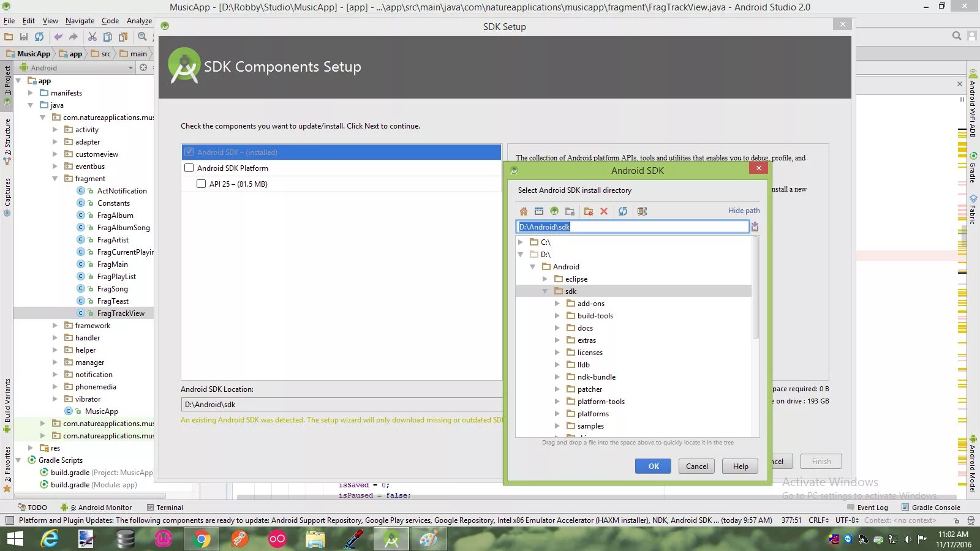Expand the platforms folder
980x551 pixels.
click(557, 414)
